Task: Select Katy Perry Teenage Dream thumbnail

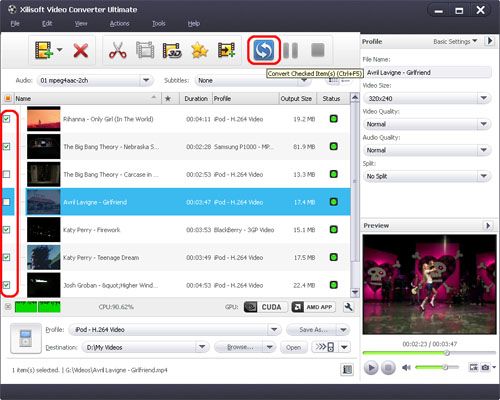Action: [44, 257]
